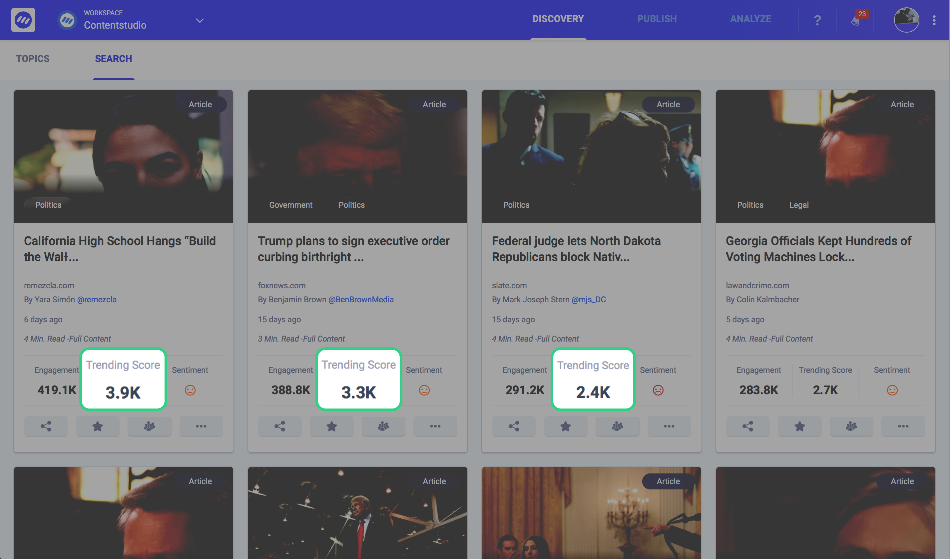Click the Federal judge article thumbnail image
The height and width of the screenshot is (560, 950).
coord(592,156)
